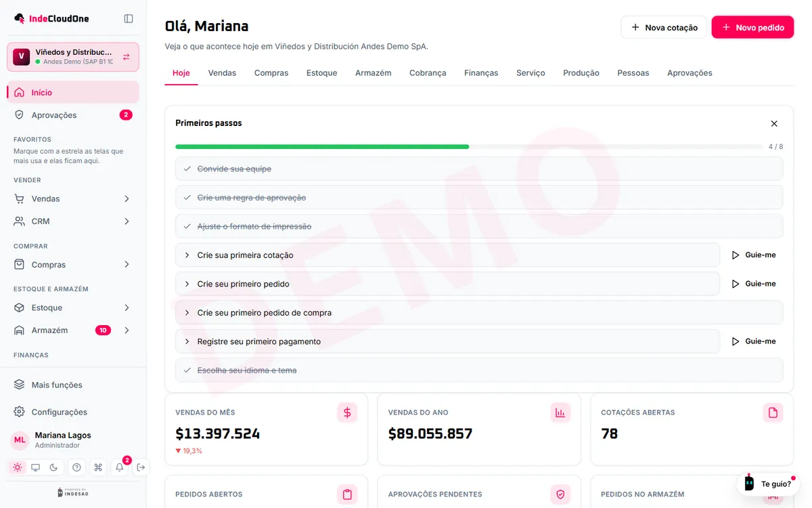
Task: Switch to the Pessoas tab
Action: (x=633, y=72)
